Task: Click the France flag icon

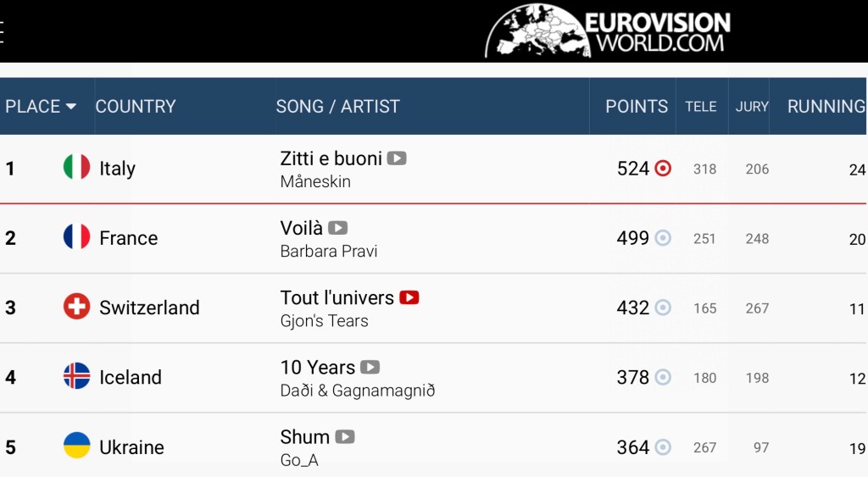Action: tap(76, 236)
